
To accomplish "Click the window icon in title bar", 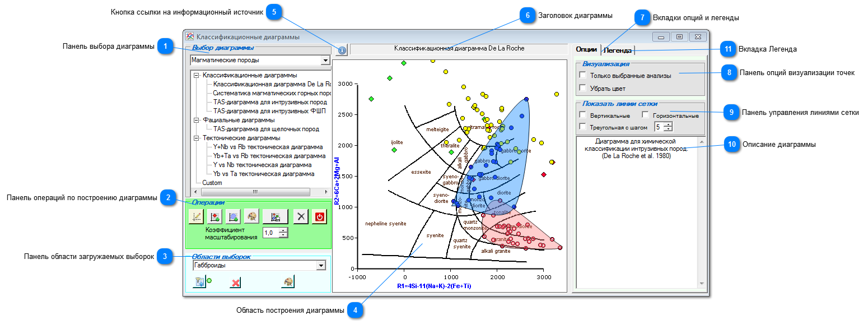I will pos(190,36).
